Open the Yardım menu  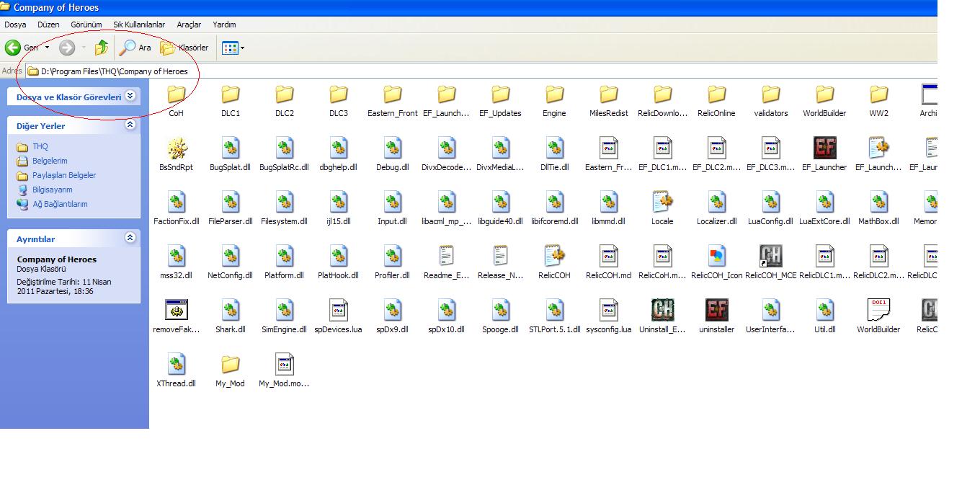click(x=224, y=25)
